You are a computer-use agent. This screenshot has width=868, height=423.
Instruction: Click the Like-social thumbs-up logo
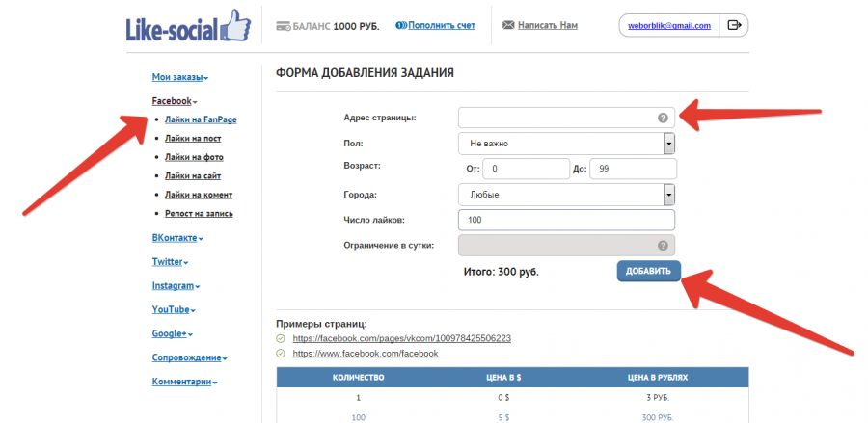tap(188, 26)
